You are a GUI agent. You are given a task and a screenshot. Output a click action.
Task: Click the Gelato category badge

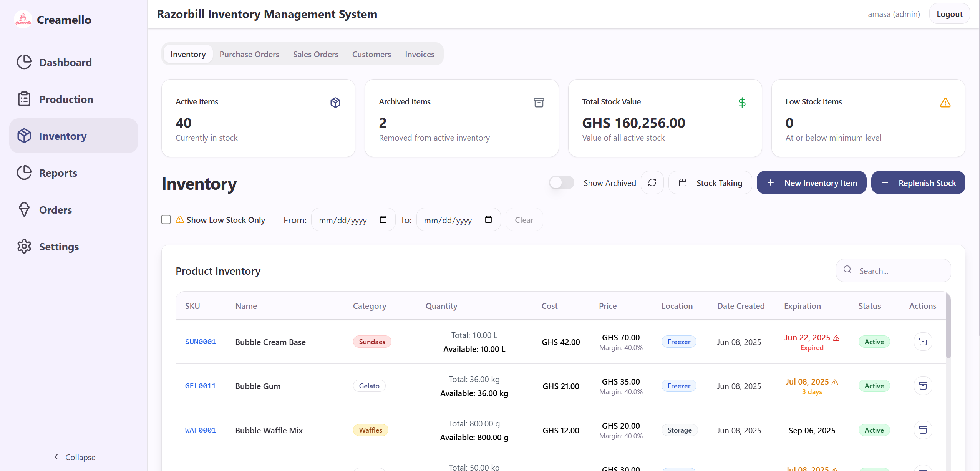pyautogui.click(x=369, y=386)
